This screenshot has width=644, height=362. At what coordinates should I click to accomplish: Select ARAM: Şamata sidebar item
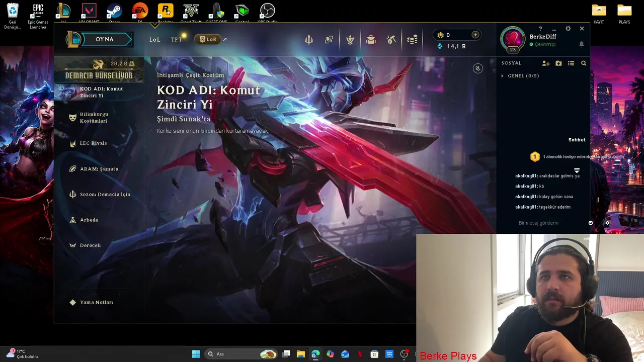[99, 169]
